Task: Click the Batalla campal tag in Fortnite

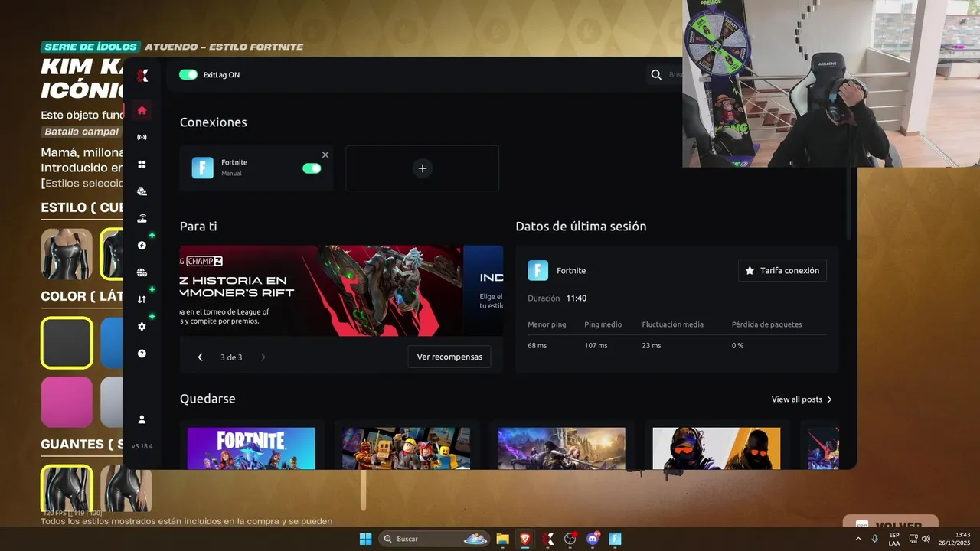Action: 82,132
